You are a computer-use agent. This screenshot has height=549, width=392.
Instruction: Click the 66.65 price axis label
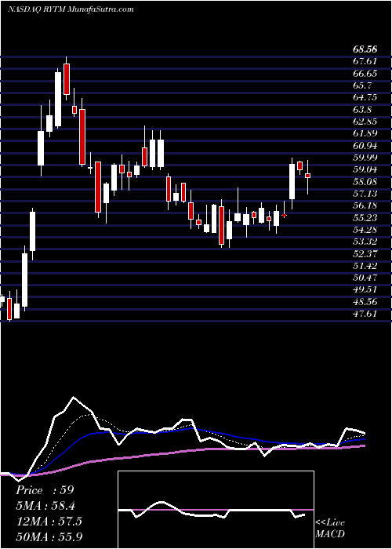click(365, 74)
